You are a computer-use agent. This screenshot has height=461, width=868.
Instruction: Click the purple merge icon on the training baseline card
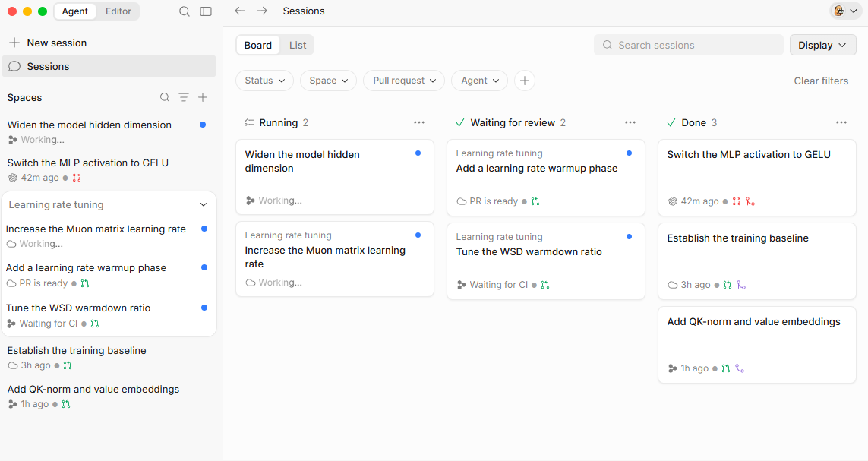tap(741, 285)
